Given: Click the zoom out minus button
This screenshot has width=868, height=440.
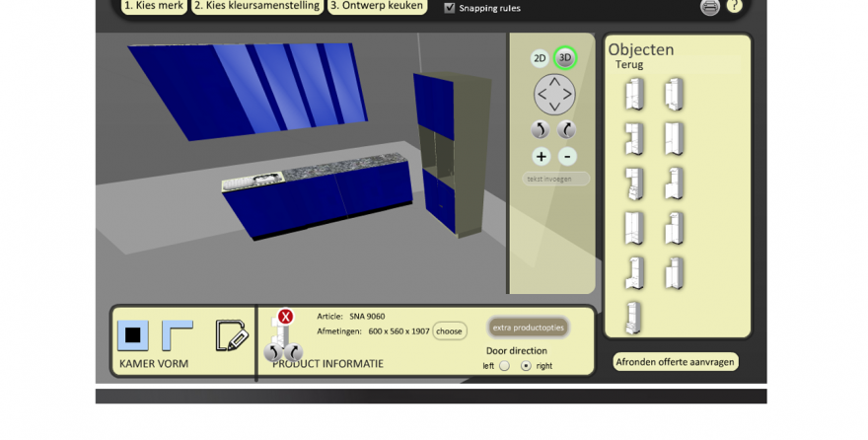Looking at the screenshot, I should pyautogui.click(x=567, y=156).
